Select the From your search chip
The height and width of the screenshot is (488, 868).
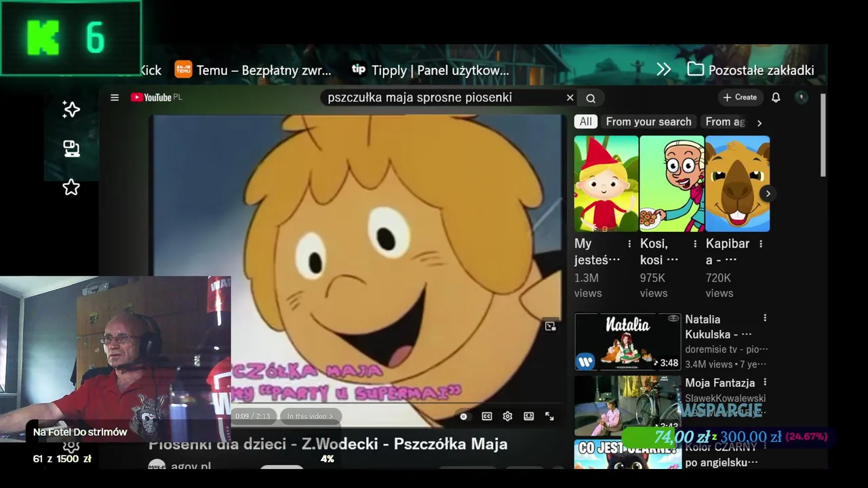coord(648,122)
